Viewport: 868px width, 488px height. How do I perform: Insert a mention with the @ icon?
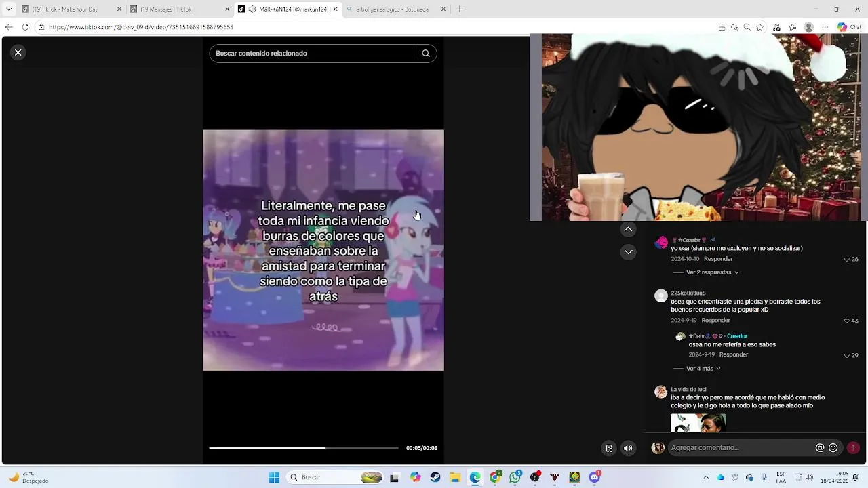coord(820,448)
